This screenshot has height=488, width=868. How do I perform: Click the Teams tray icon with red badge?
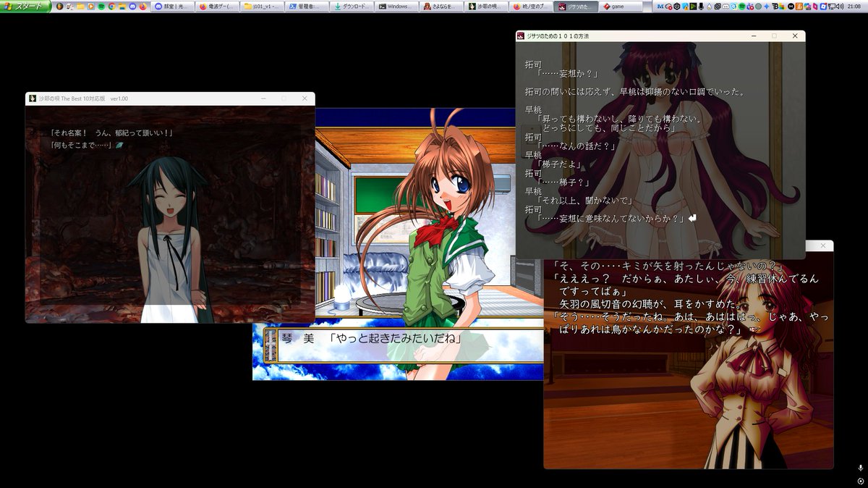[750, 7]
